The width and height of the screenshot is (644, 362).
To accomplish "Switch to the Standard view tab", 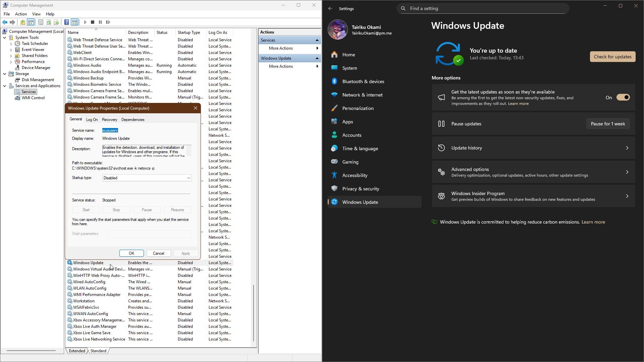I will (98, 351).
